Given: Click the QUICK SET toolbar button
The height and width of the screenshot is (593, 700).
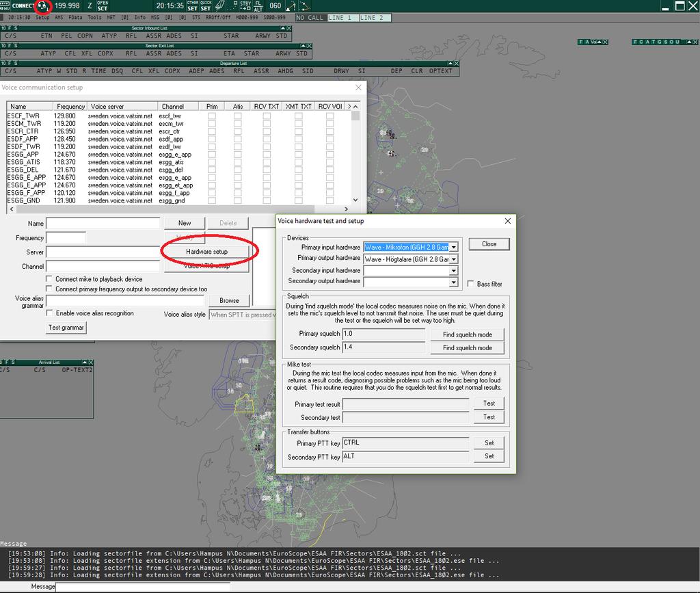Looking at the screenshot, I should point(206,5).
